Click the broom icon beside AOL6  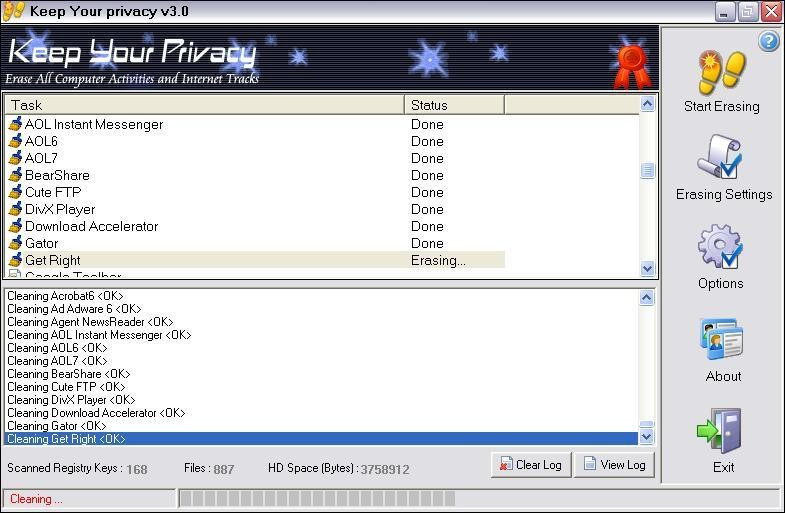tap(16, 141)
